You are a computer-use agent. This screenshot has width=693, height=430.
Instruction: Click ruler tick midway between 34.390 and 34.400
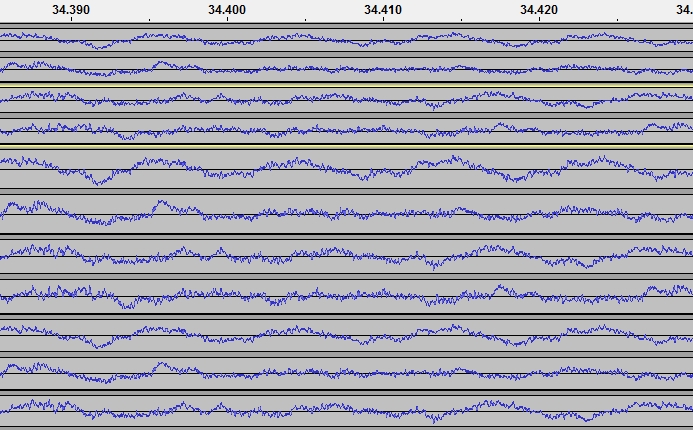tap(149, 20)
